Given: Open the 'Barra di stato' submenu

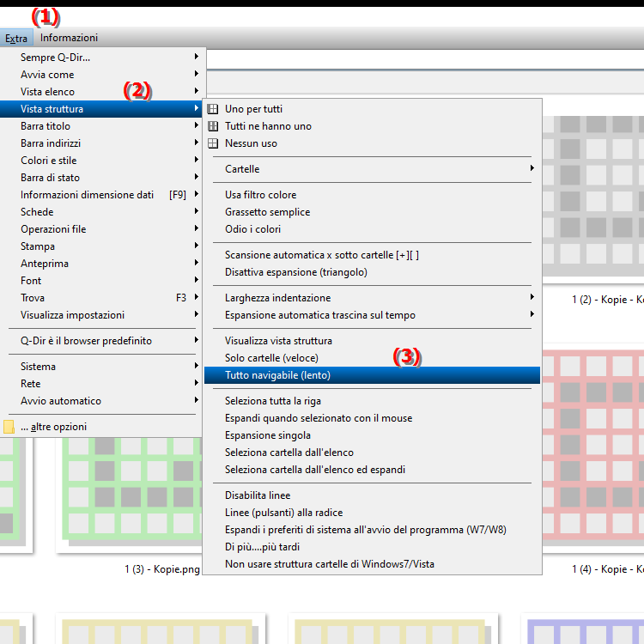Looking at the screenshot, I should pos(100,178).
